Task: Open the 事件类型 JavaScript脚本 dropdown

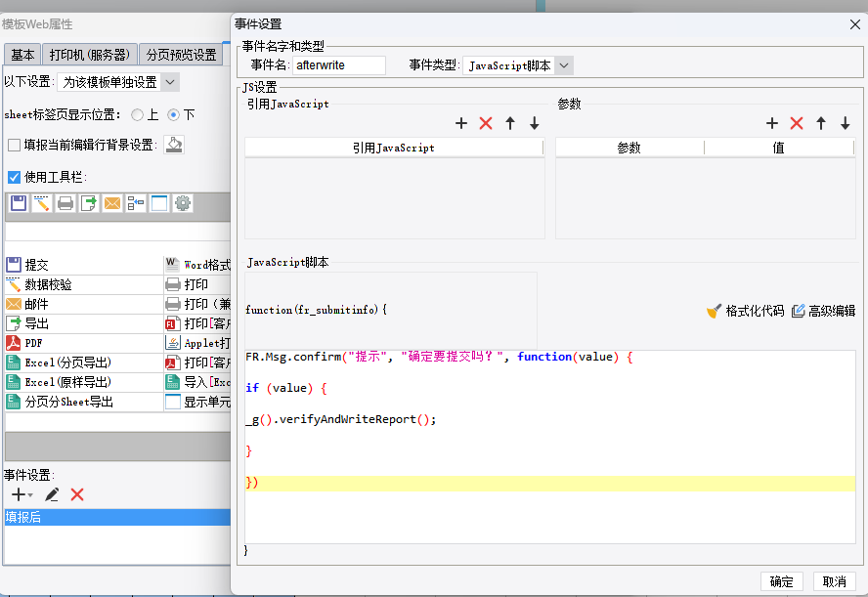Action: pyautogui.click(x=563, y=65)
